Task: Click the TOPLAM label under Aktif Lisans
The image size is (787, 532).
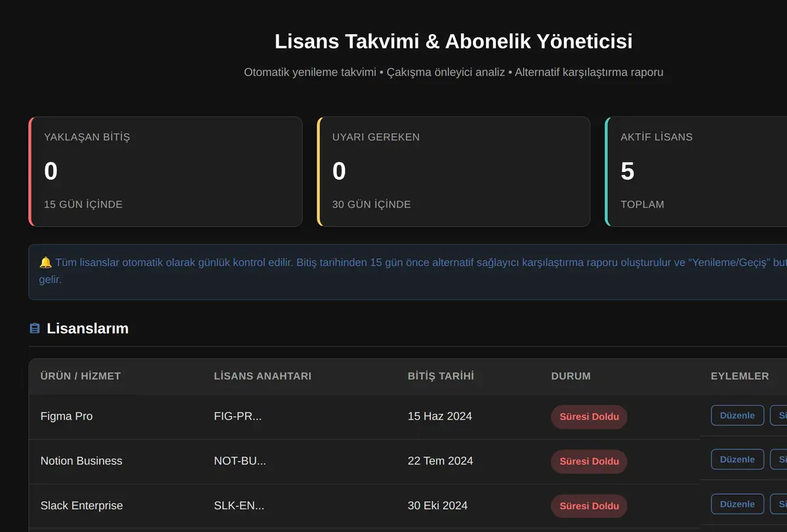Action: (642, 205)
